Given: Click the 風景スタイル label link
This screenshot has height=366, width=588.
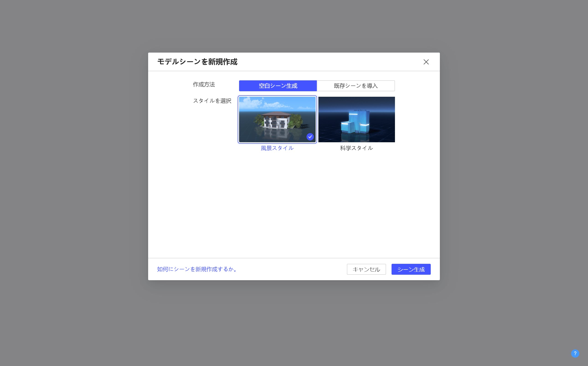Looking at the screenshot, I should pyautogui.click(x=277, y=148).
